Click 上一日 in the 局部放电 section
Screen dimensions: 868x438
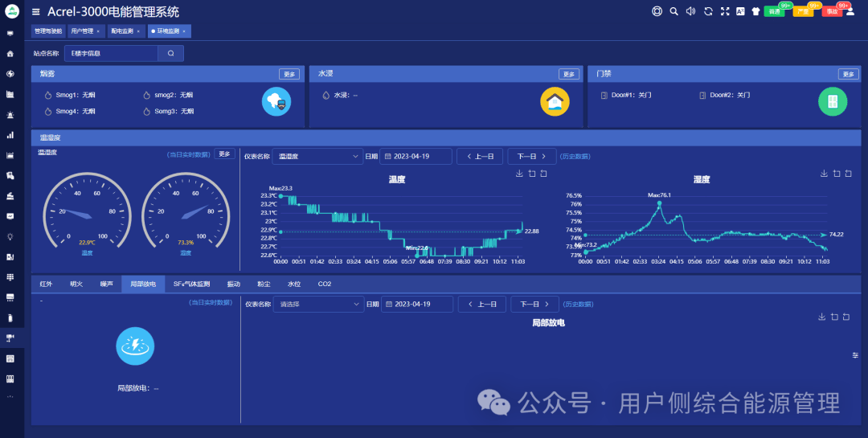(x=482, y=305)
